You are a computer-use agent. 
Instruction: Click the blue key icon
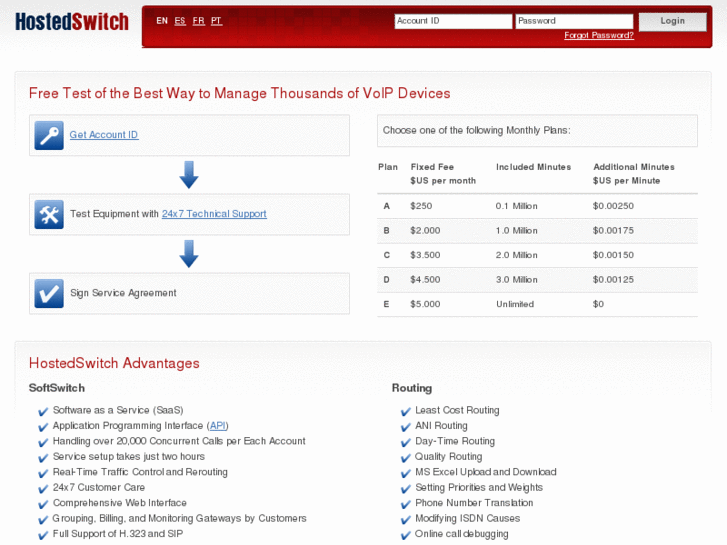pos(49,135)
